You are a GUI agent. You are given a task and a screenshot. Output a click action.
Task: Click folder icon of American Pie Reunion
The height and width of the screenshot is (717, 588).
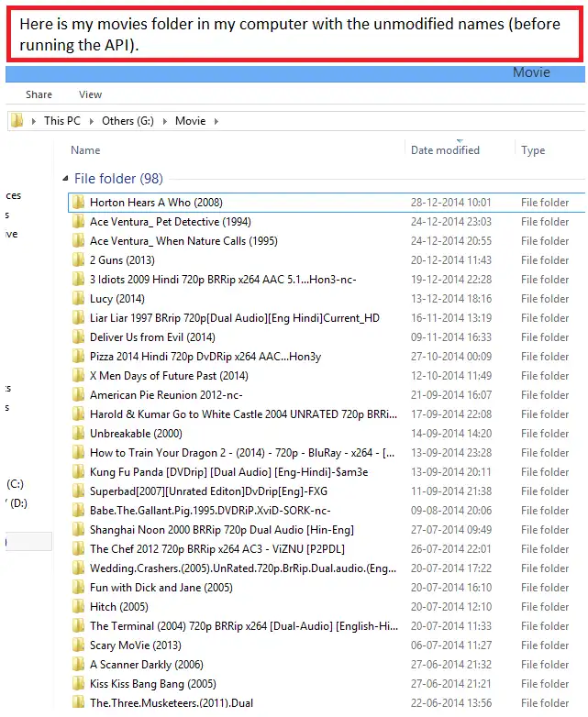[79, 394]
